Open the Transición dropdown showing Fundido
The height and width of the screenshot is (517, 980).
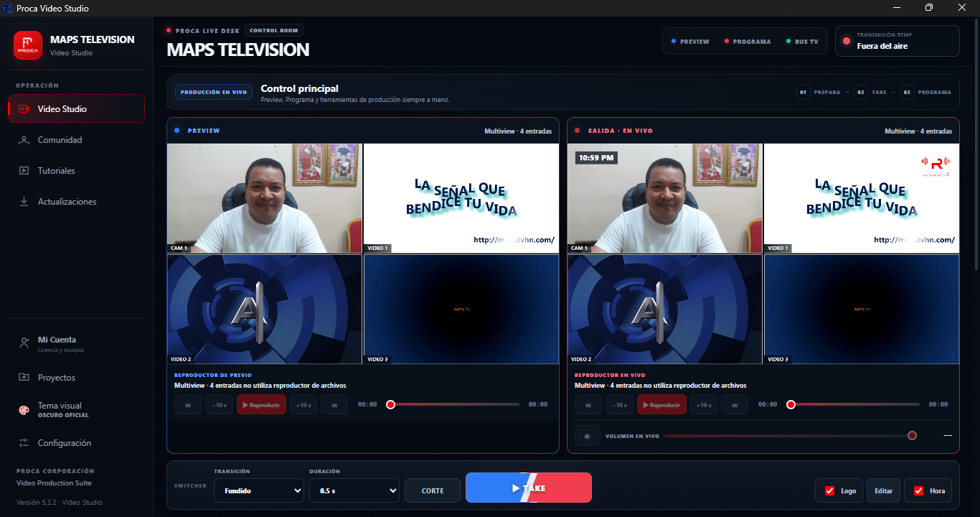(x=259, y=490)
